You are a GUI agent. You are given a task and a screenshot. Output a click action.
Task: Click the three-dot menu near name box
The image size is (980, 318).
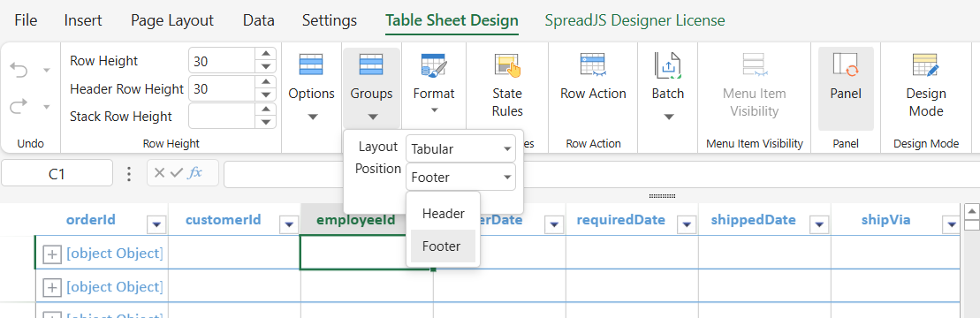129,173
